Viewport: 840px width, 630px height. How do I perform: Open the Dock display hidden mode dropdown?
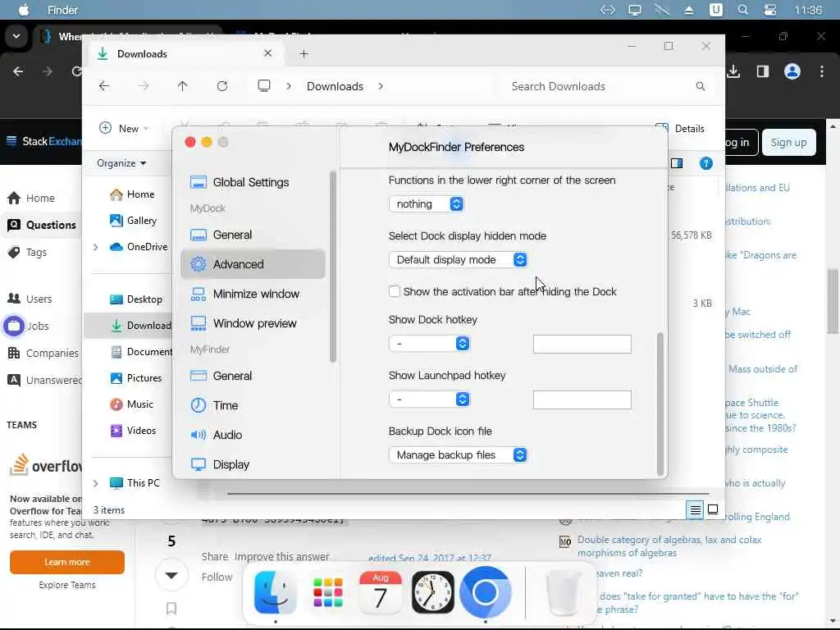click(459, 260)
